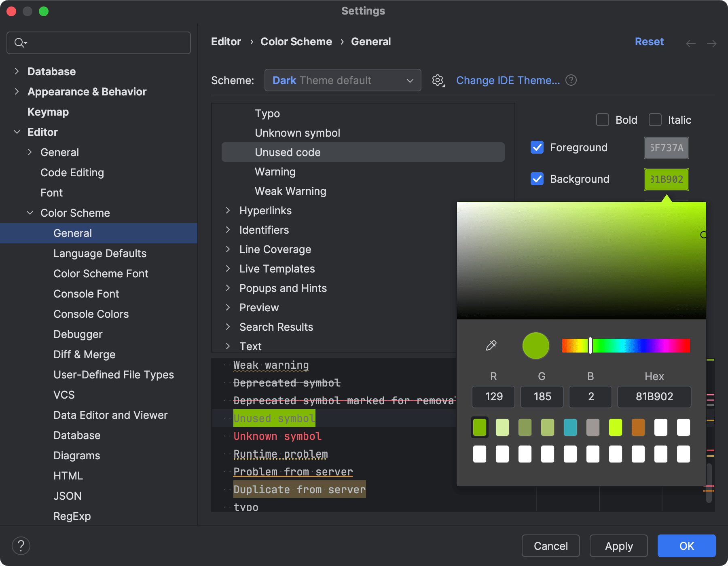The height and width of the screenshot is (566, 728).
Task: Click the eyedropper color picker icon
Action: [x=491, y=345]
